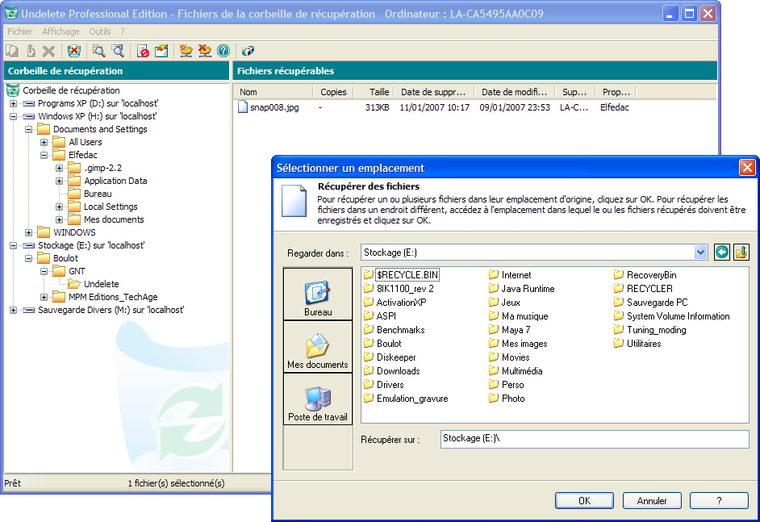The image size is (760, 522).
Task: Click the Récupérer sur path field
Action: point(594,439)
